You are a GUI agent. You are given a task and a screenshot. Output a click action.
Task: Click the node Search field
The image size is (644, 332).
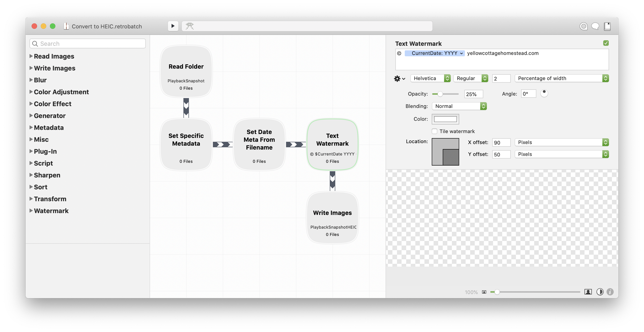click(x=88, y=44)
